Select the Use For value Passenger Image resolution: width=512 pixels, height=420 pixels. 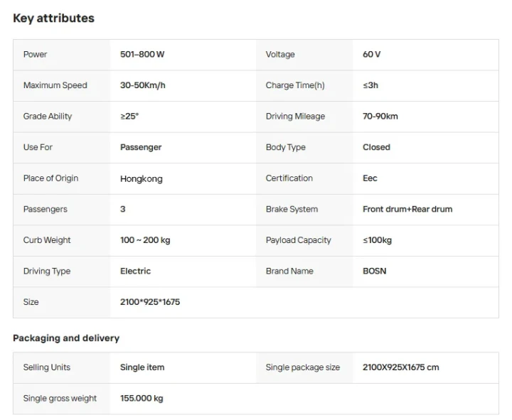[141, 147]
